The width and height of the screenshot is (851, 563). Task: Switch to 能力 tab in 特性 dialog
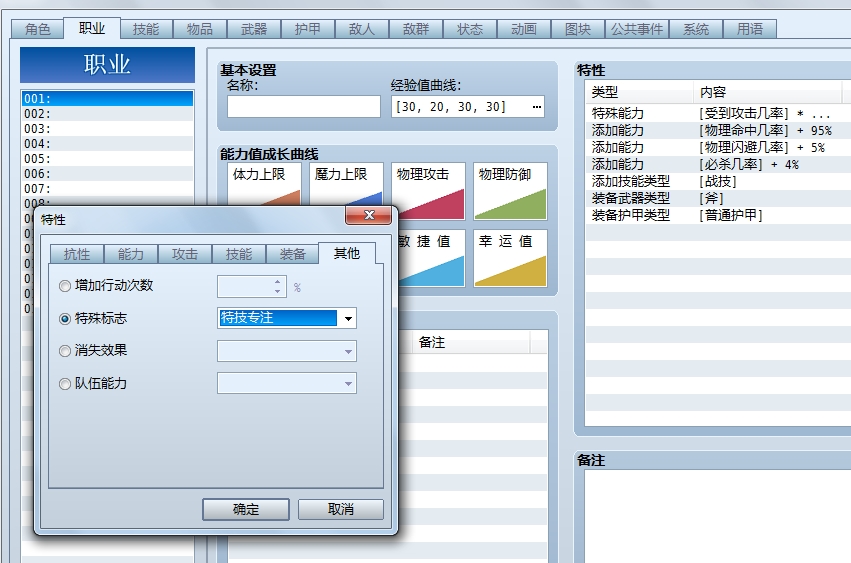point(130,254)
